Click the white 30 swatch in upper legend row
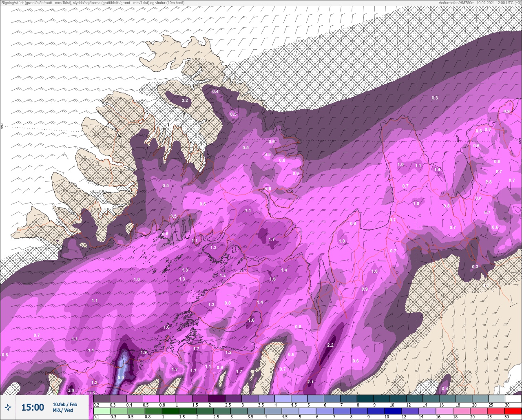 pos(513,398)
